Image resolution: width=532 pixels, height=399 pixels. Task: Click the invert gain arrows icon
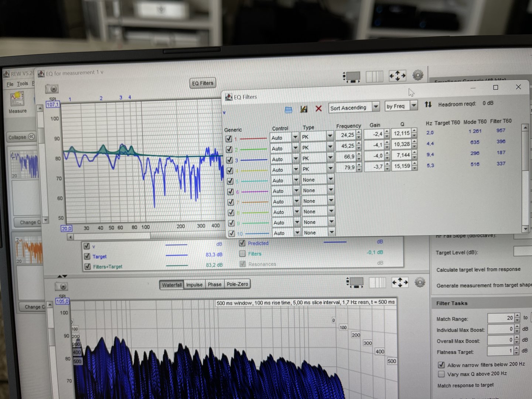[428, 105]
